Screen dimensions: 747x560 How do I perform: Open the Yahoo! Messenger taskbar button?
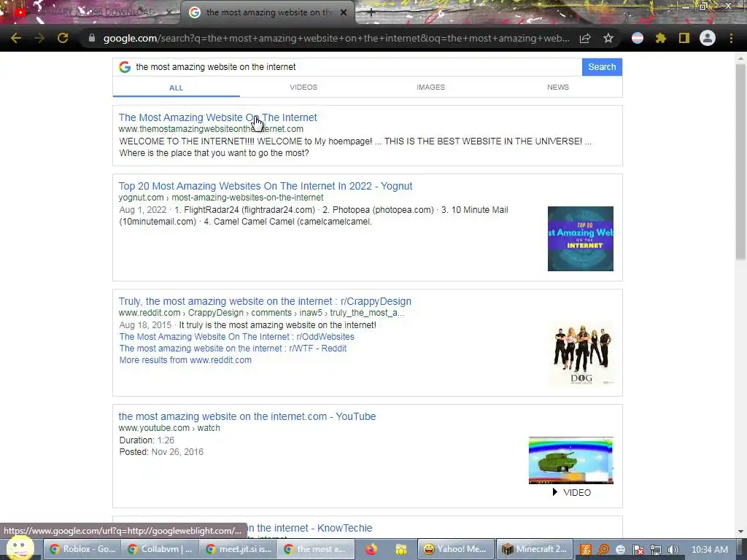455,549
